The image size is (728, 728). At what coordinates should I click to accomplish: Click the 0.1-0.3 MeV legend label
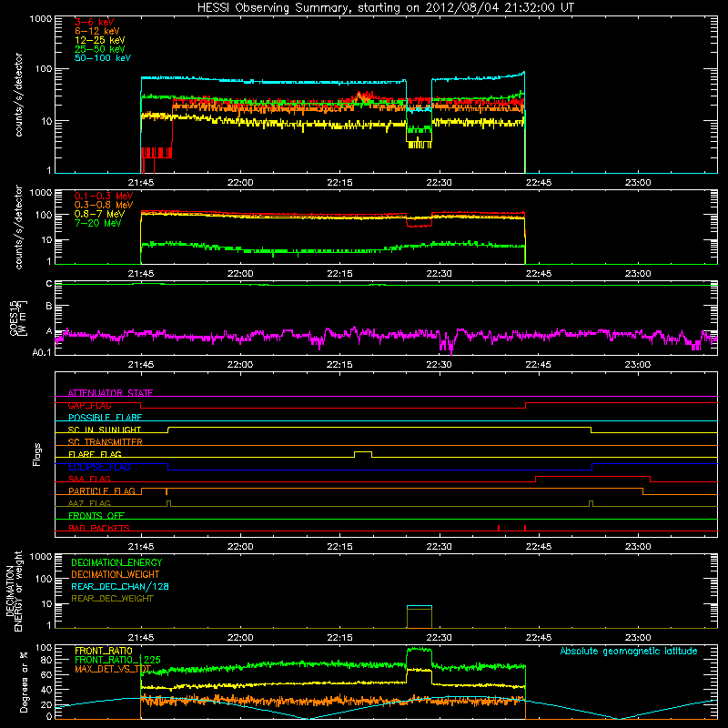[104, 196]
